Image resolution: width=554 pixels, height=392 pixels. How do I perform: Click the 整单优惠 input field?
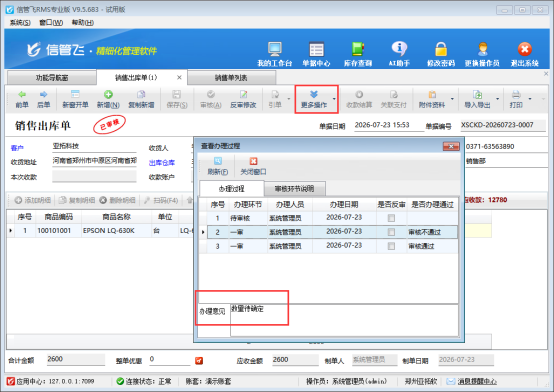coord(169,359)
